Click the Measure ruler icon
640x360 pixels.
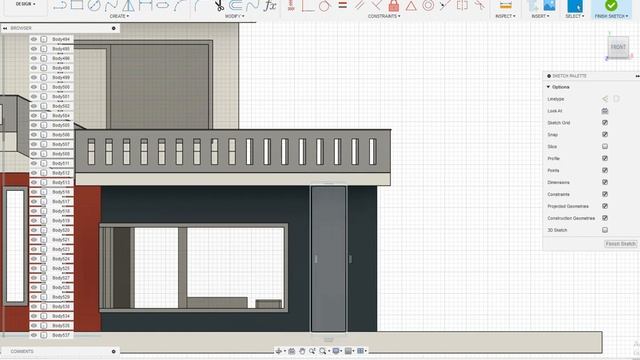tap(506, 5)
